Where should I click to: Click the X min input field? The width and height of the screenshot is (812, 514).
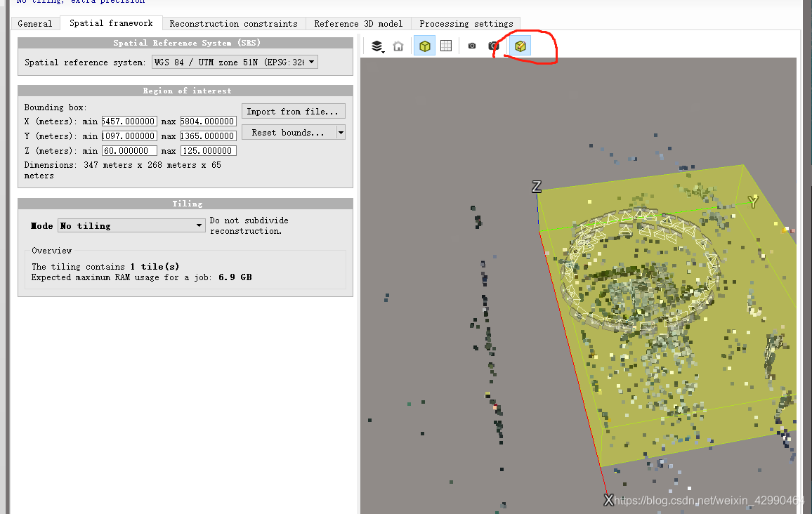(129, 121)
